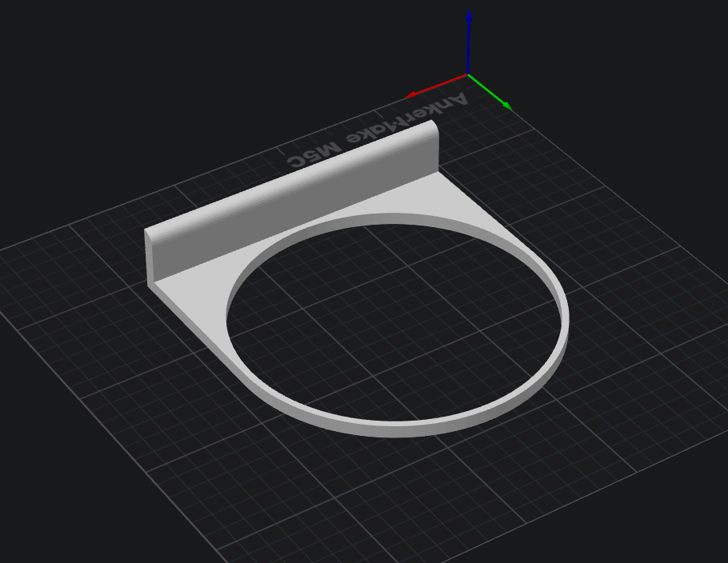Click the blue Z axis arrow
The height and width of the screenshot is (563, 728).
(x=469, y=42)
